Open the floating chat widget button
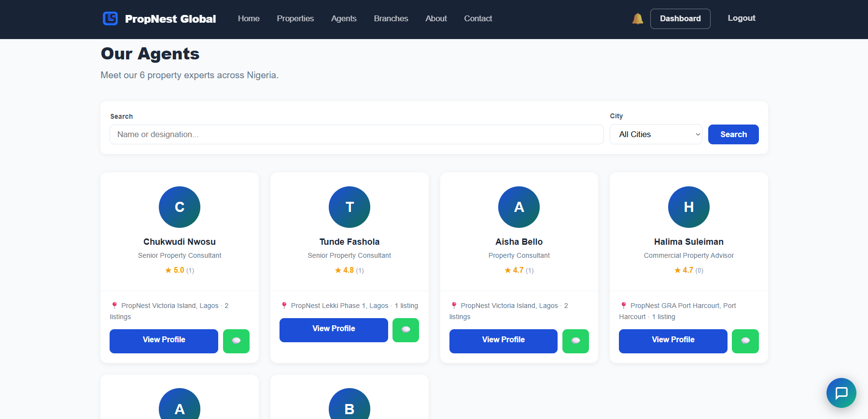This screenshot has width=868, height=419. click(x=841, y=392)
